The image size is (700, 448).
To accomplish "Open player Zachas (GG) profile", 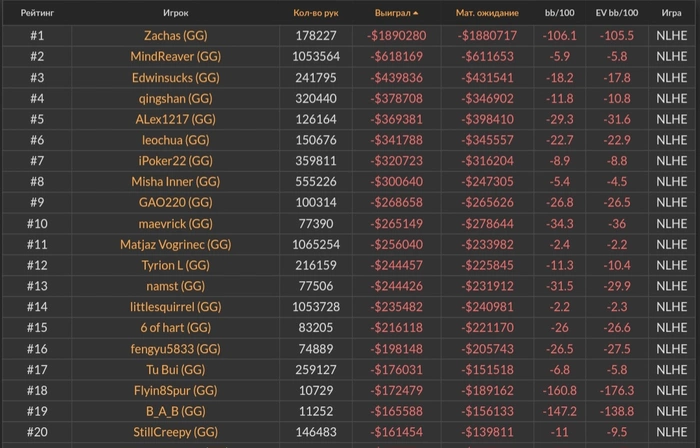I will pyautogui.click(x=175, y=35).
